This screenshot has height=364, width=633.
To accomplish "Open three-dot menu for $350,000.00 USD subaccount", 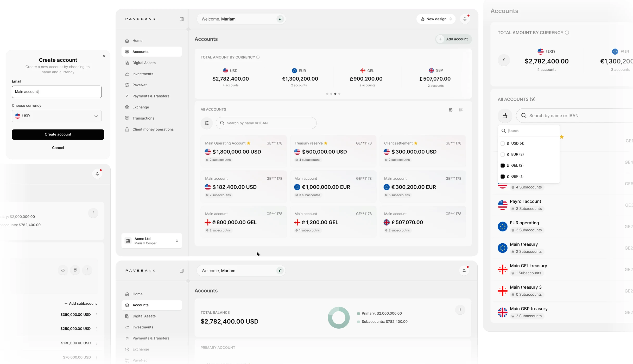I will [96, 315].
